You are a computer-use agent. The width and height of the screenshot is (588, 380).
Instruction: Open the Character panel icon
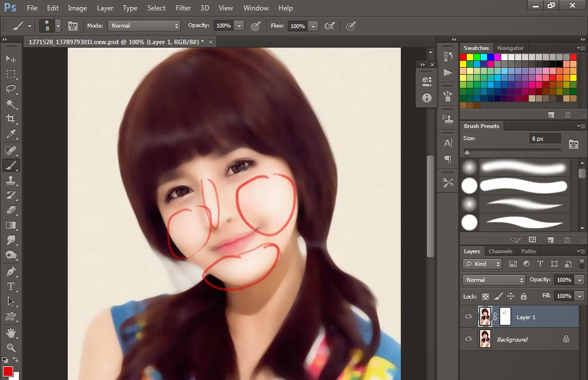coord(448,143)
